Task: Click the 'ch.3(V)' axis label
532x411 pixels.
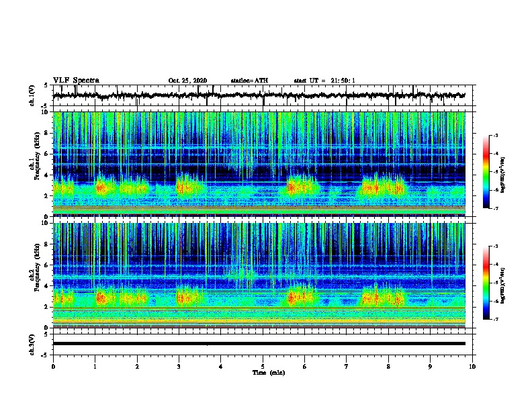Action: 32,345
